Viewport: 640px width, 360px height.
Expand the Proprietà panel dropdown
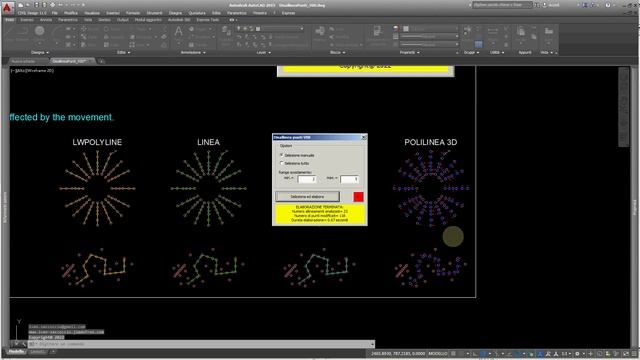(409, 52)
